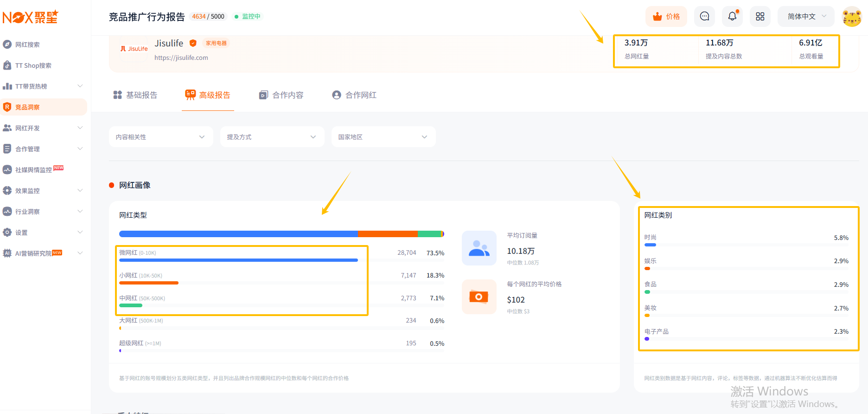
Task: Open 网红搜索 in the sidebar
Action: coord(27,45)
